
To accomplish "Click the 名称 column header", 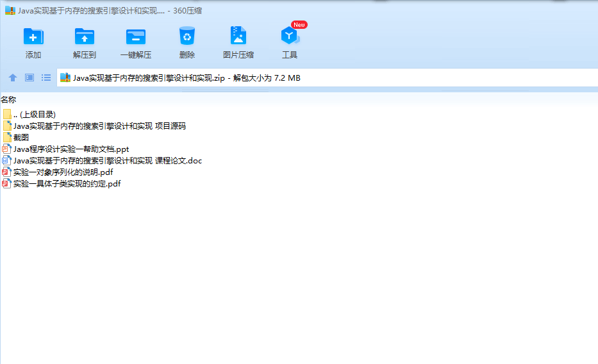I will (x=8, y=100).
